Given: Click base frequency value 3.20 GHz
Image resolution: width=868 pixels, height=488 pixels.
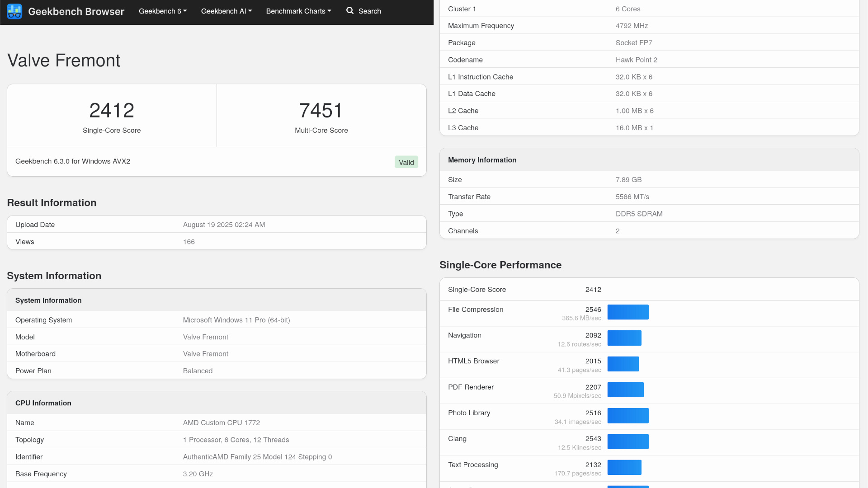Looking at the screenshot, I should [198, 474].
